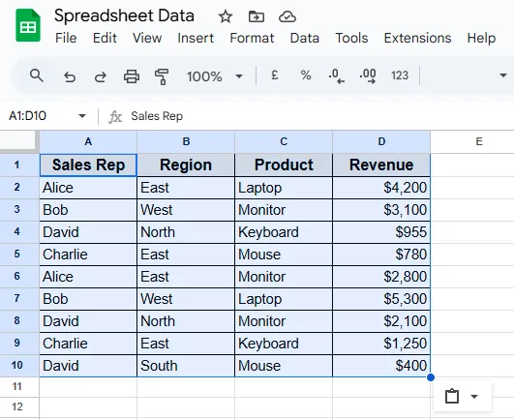Select the $1,250 revenue cell
The image size is (514, 420).
[x=381, y=344]
